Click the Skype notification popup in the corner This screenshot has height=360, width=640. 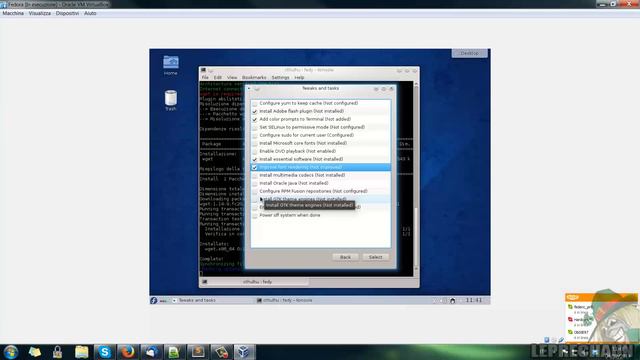[x=601, y=319]
